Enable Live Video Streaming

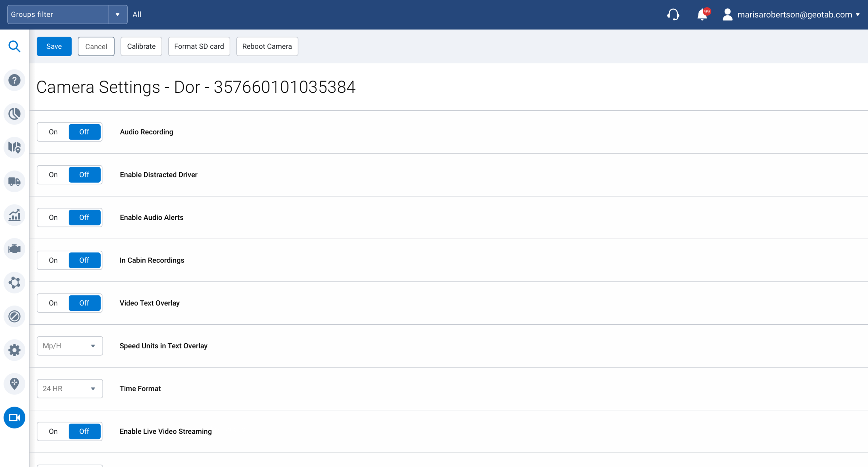[x=53, y=431]
